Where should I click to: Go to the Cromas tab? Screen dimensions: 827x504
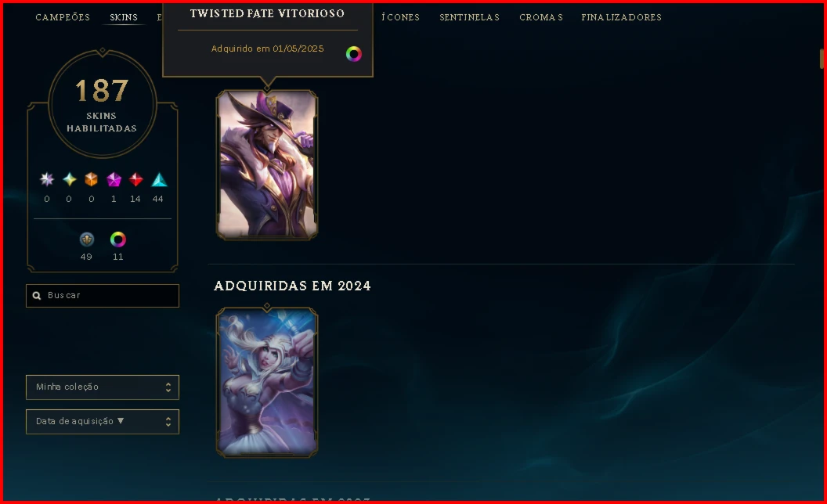(x=541, y=17)
